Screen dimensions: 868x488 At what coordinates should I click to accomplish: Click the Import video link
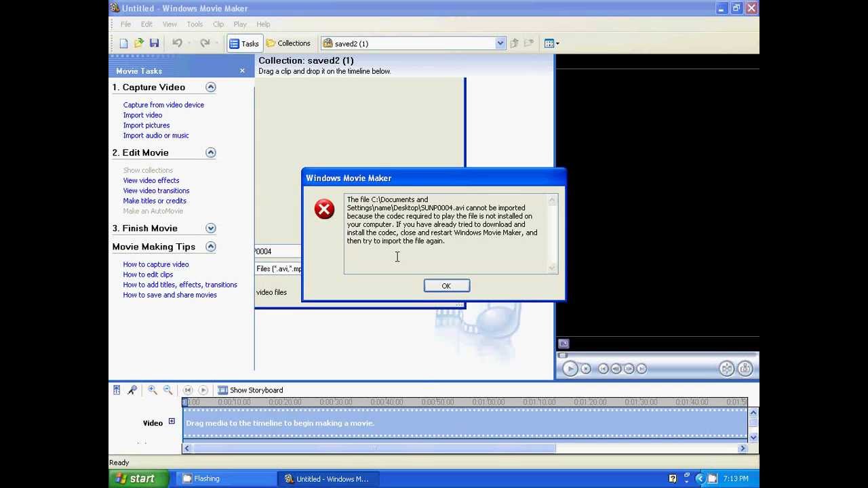(142, 115)
